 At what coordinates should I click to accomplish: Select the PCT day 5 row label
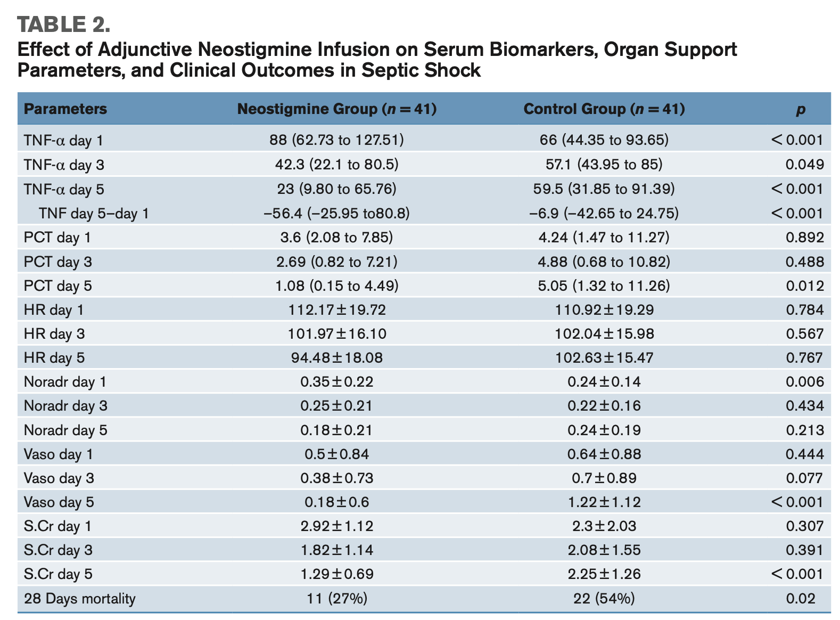[57, 286]
